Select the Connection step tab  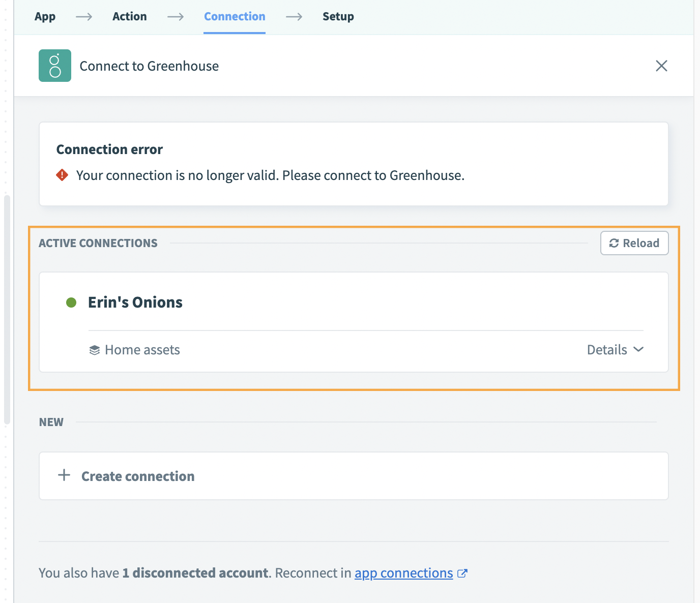point(235,16)
